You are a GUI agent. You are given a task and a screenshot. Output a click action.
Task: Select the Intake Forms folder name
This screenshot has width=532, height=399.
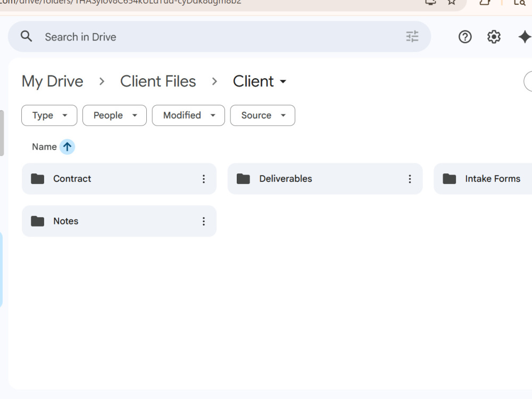coord(493,179)
